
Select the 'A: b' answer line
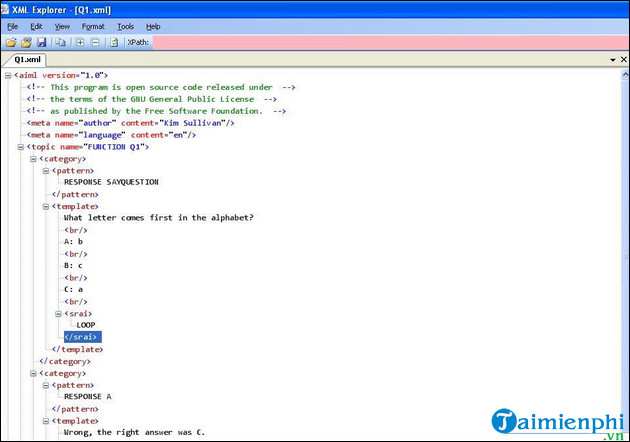point(74,241)
